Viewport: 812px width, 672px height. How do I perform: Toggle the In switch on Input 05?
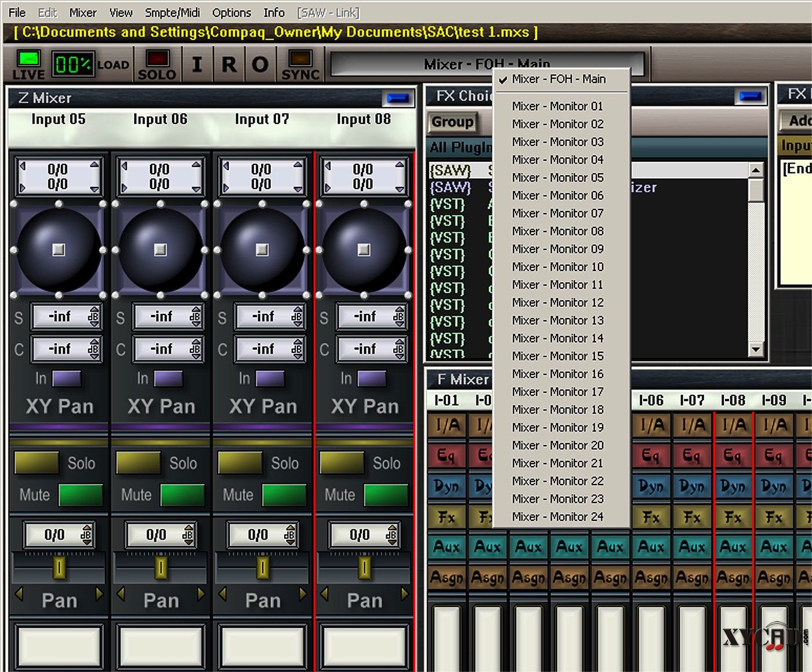(67, 378)
